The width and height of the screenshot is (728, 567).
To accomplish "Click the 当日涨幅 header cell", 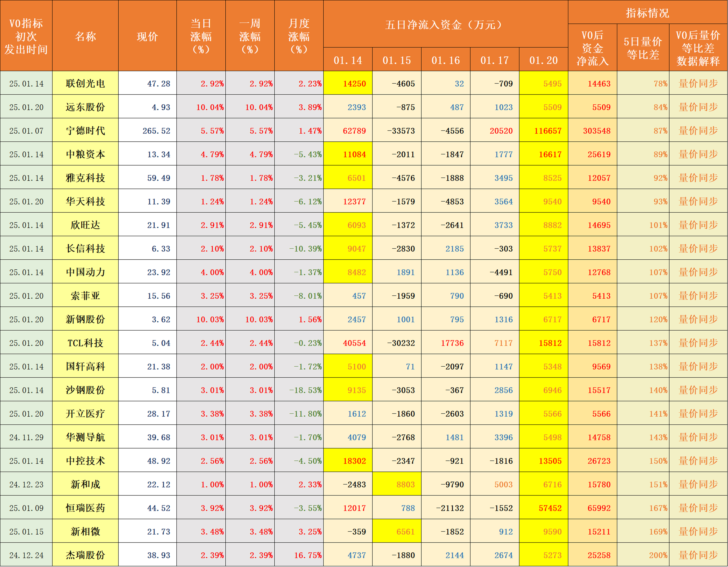I will (201, 36).
